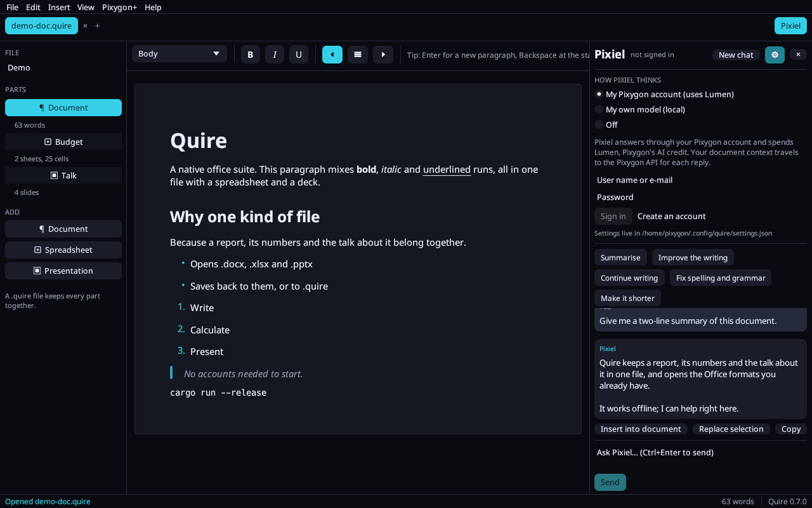Open the File menu
Viewport: 812px width, 508px height.
(13, 7)
